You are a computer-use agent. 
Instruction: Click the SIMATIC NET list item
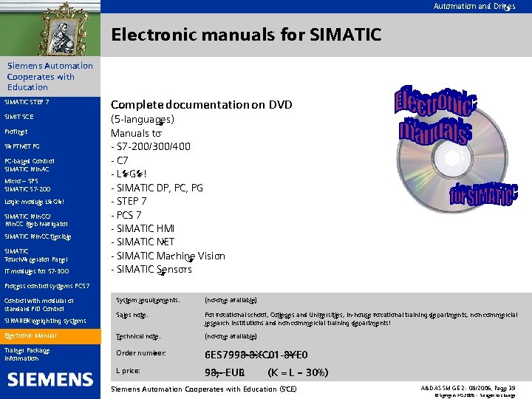tap(143, 242)
